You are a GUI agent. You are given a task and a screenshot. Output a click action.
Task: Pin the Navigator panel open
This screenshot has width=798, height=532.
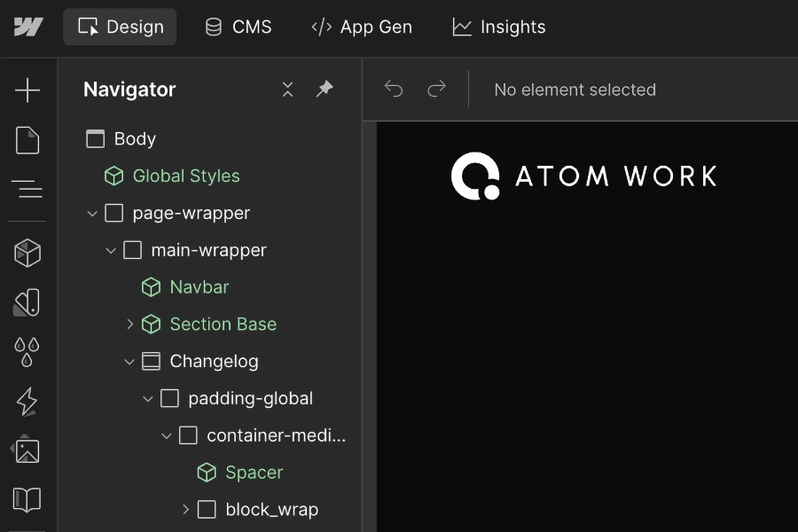click(x=325, y=90)
